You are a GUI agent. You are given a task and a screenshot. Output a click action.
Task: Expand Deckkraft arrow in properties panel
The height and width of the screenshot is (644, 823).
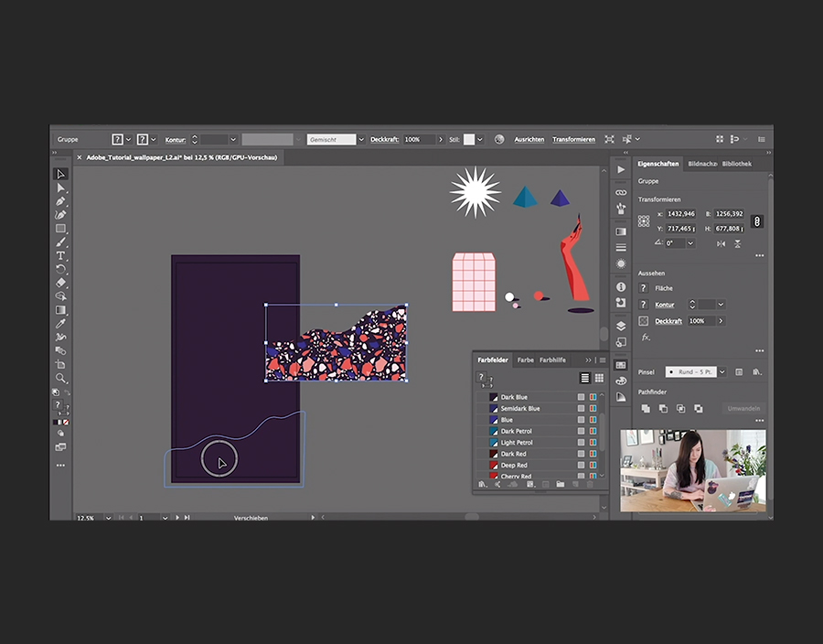click(x=721, y=321)
